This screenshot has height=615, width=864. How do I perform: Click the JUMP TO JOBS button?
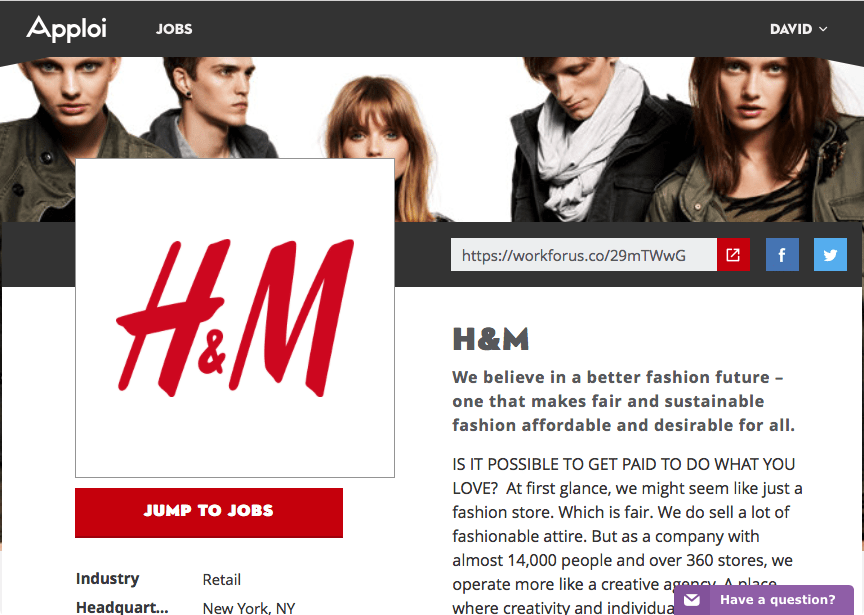tap(209, 512)
